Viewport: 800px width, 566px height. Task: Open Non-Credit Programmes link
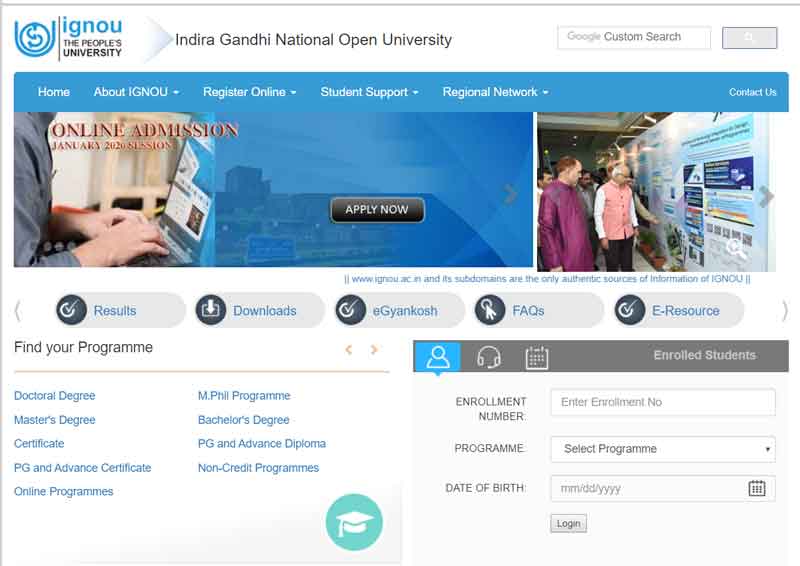click(x=258, y=467)
